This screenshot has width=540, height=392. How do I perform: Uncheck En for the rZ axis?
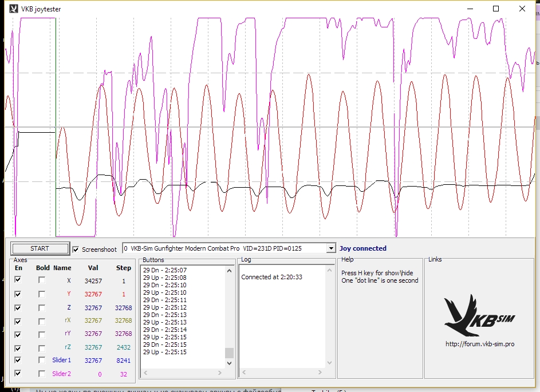(18, 347)
